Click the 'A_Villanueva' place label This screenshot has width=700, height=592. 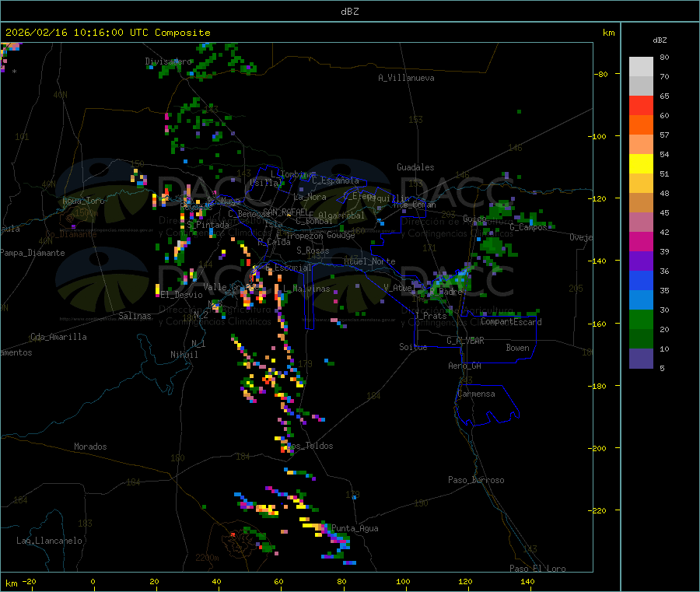[406, 78]
